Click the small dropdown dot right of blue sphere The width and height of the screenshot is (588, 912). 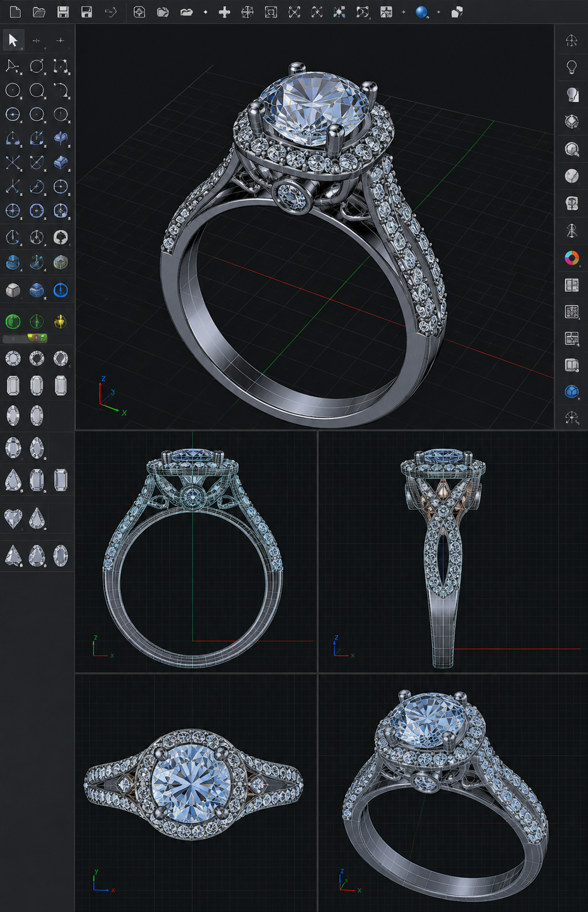coord(439,12)
